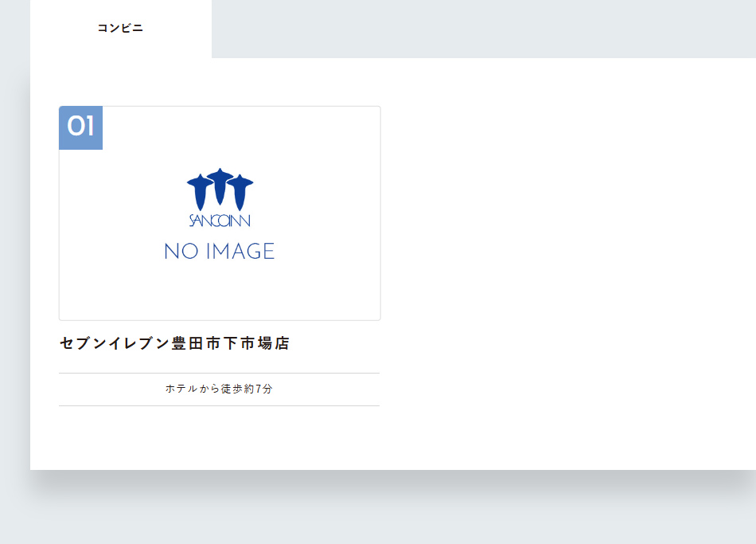The height and width of the screenshot is (544, 756).
Task: Click the Sanco Inn three-arrow logo icon
Action: (x=218, y=191)
